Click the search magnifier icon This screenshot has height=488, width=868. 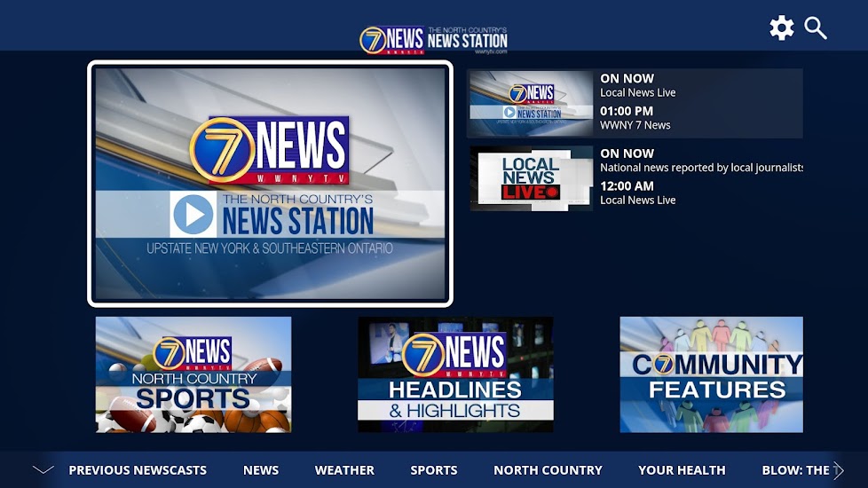[x=816, y=28]
